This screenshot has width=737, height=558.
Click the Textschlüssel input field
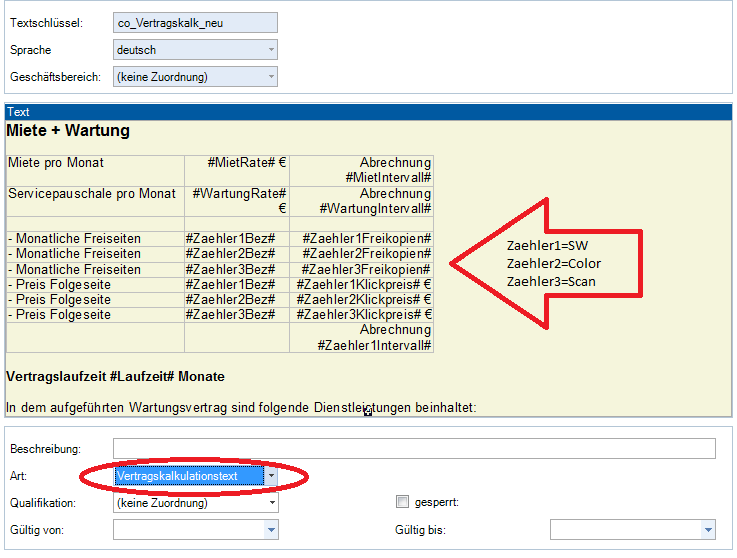(195, 22)
